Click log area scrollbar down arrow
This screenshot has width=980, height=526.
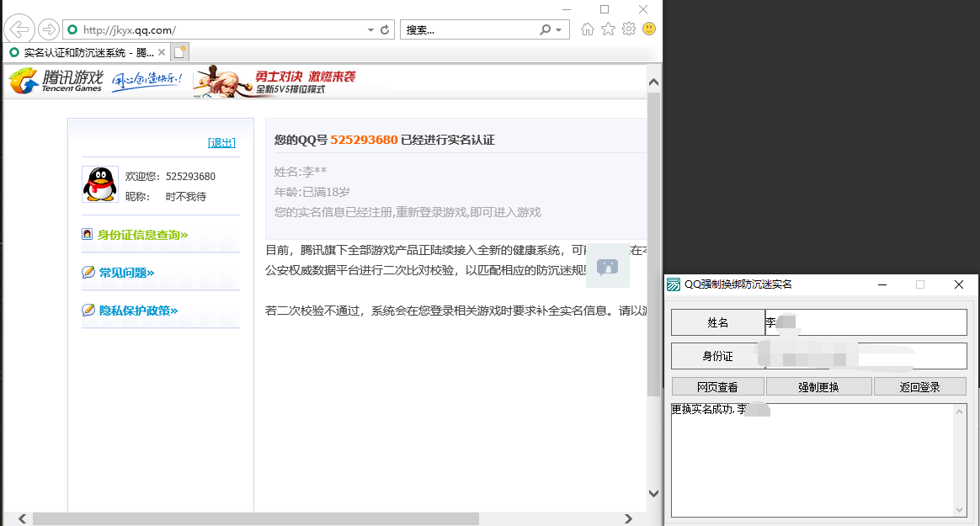960,510
